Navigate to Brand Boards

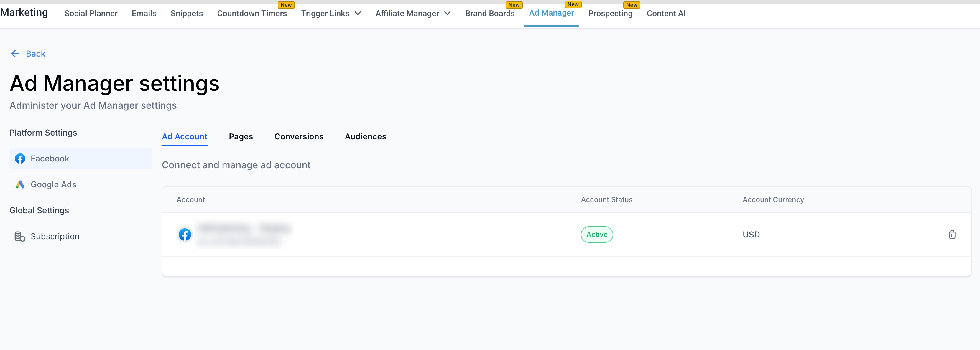point(490,13)
